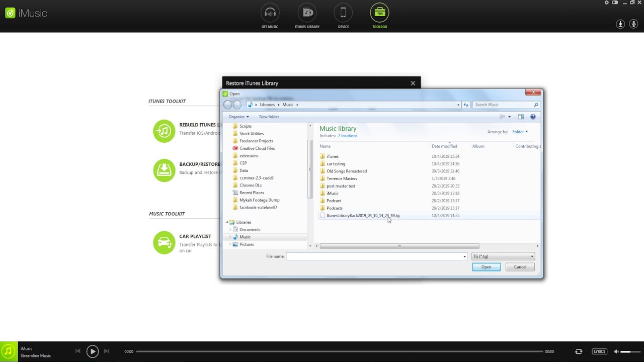The image size is (644, 362).
Task: Toggle the mini-player mode switch
Action: point(615,3)
